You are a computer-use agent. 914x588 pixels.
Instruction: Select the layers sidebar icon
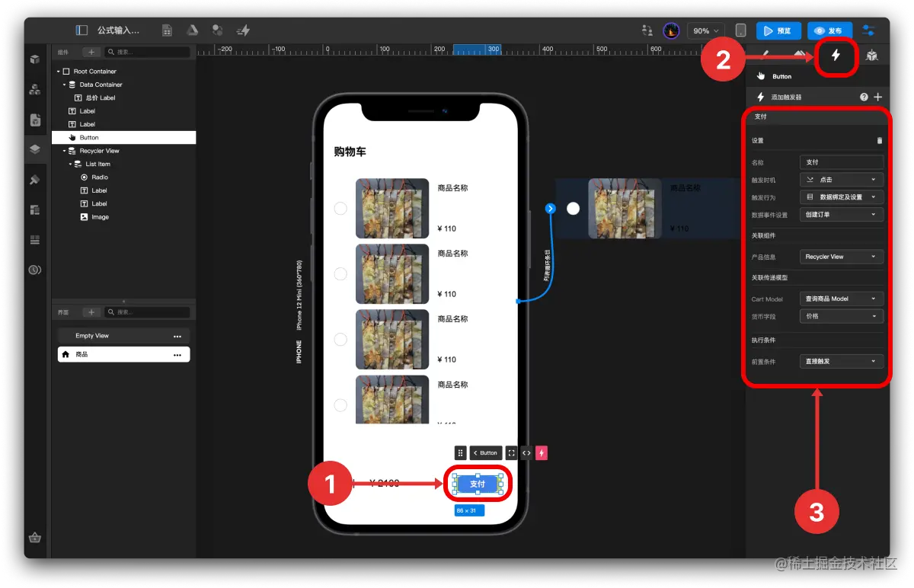point(34,149)
